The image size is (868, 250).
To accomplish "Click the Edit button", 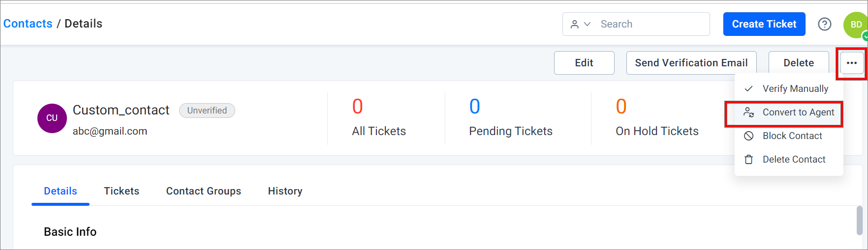I will (x=584, y=63).
